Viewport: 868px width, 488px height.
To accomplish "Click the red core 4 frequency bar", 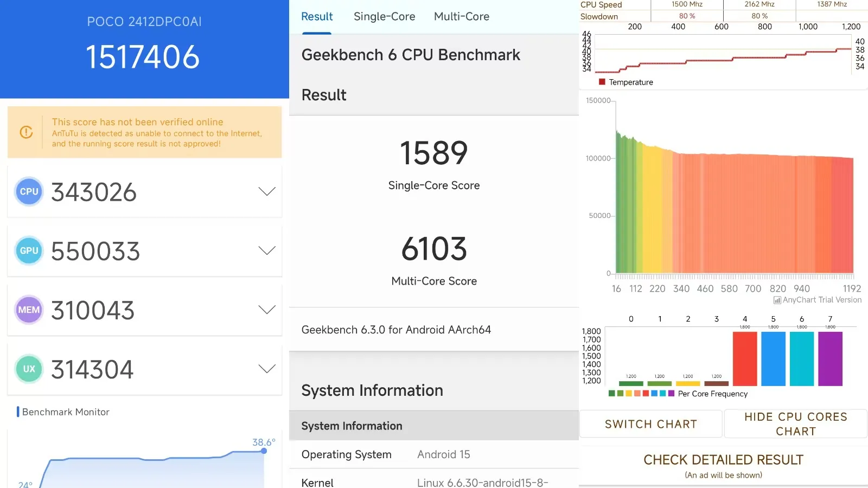I will coord(745,358).
